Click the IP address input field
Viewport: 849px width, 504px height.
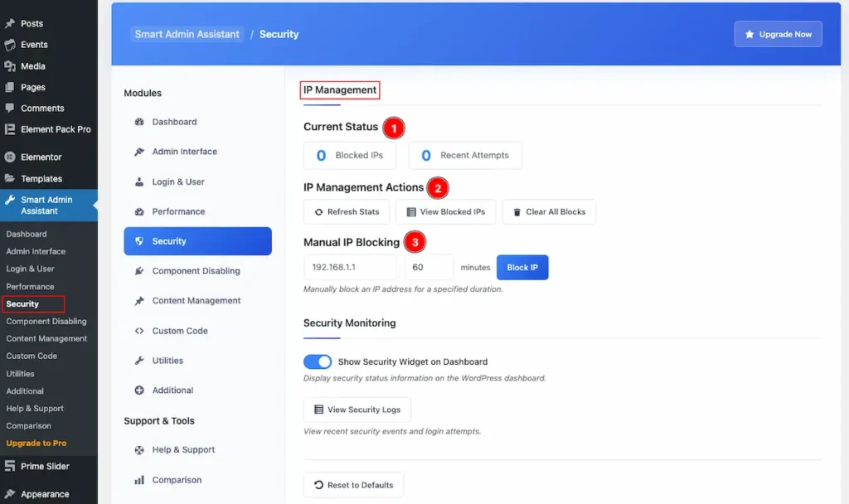click(350, 268)
